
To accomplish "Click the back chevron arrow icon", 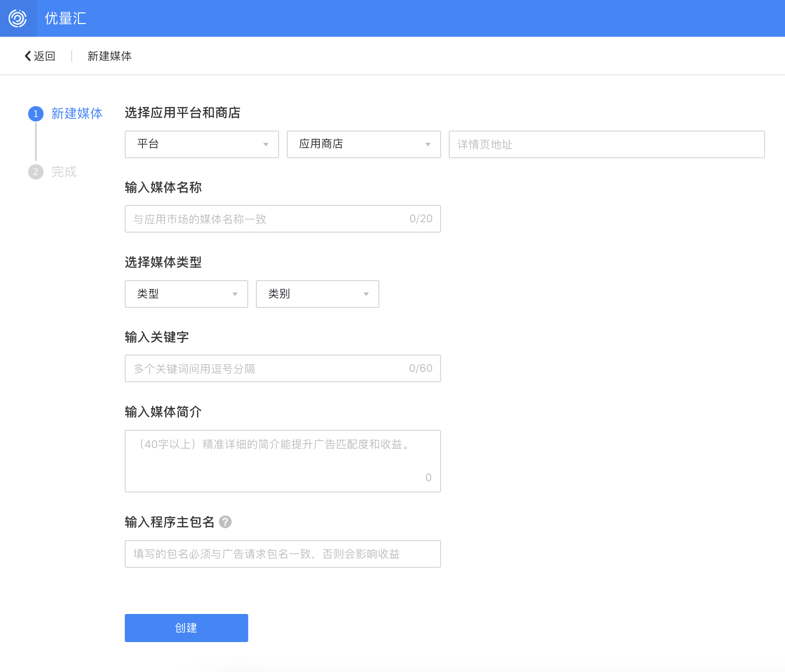I will [x=28, y=56].
